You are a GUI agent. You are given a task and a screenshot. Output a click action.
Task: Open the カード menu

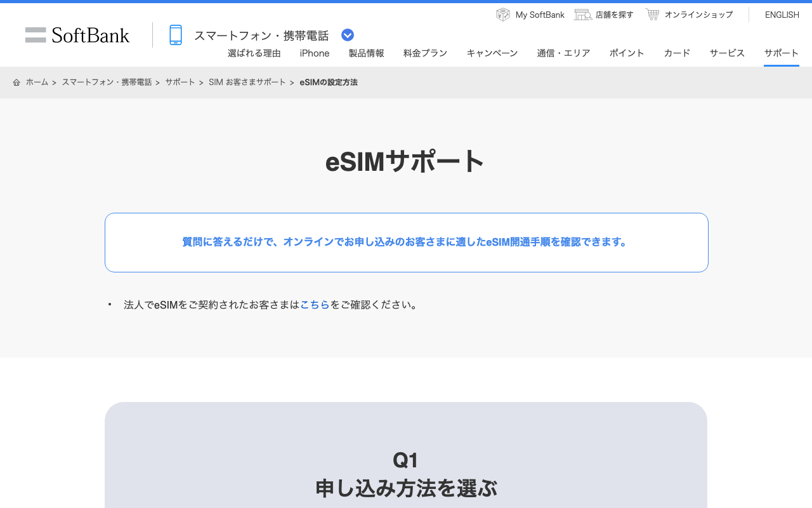click(x=678, y=53)
